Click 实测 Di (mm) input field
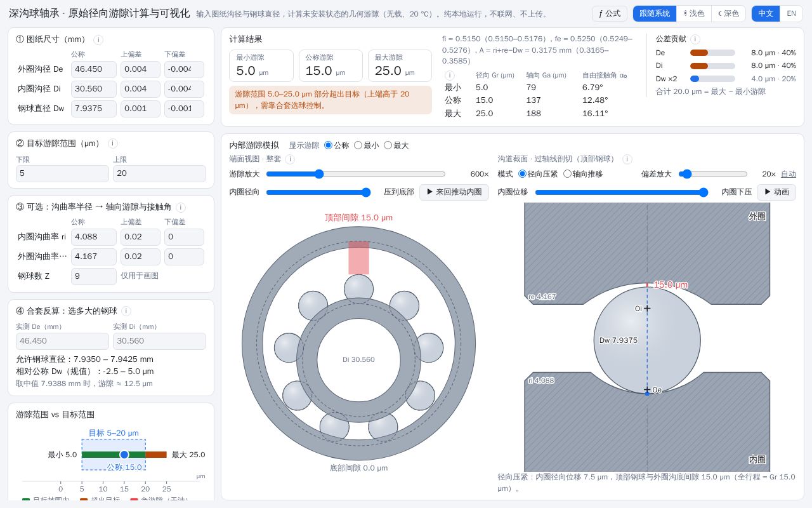Viewport: 812px width, 508px height. [x=159, y=341]
